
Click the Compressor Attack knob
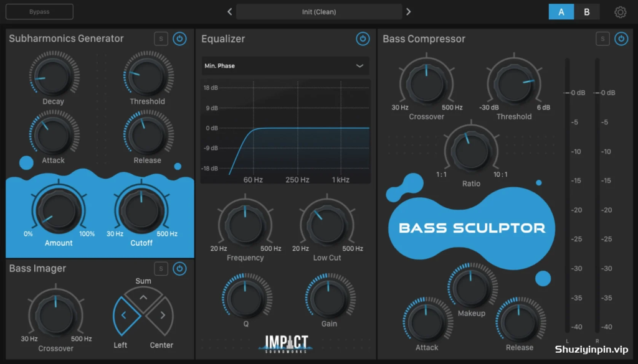pyautogui.click(x=427, y=322)
